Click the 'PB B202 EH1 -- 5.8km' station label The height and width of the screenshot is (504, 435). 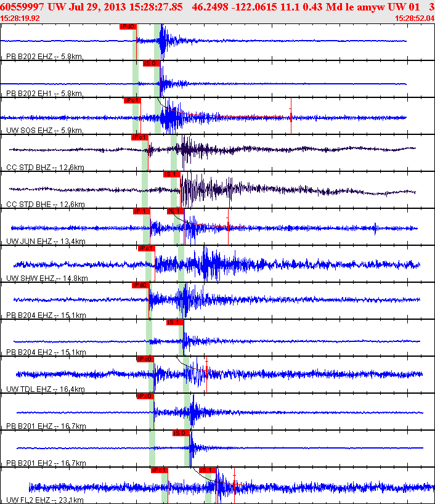[x=44, y=94]
